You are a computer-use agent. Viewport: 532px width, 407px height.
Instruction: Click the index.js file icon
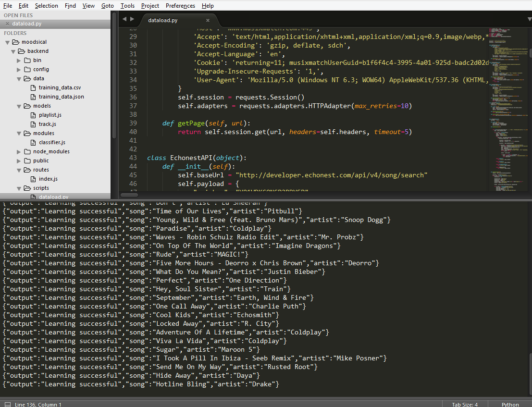coord(33,179)
